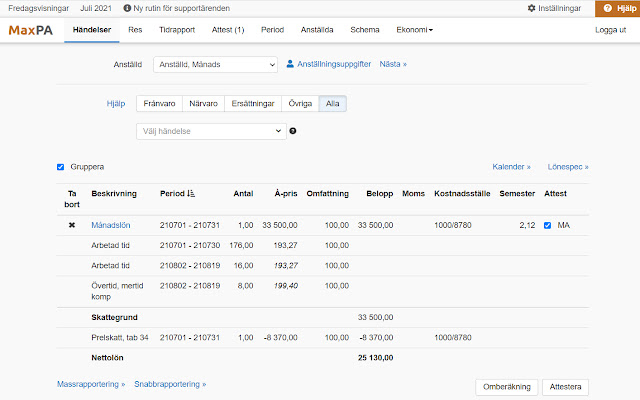640x400 pixels.
Task: Click the MaxPA logo
Action: [x=31, y=30]
